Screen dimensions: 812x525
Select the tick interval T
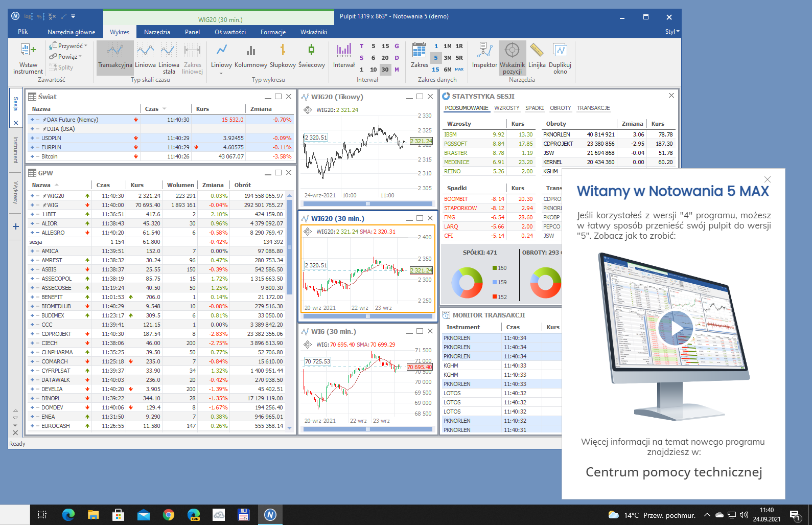coord(361,46)
